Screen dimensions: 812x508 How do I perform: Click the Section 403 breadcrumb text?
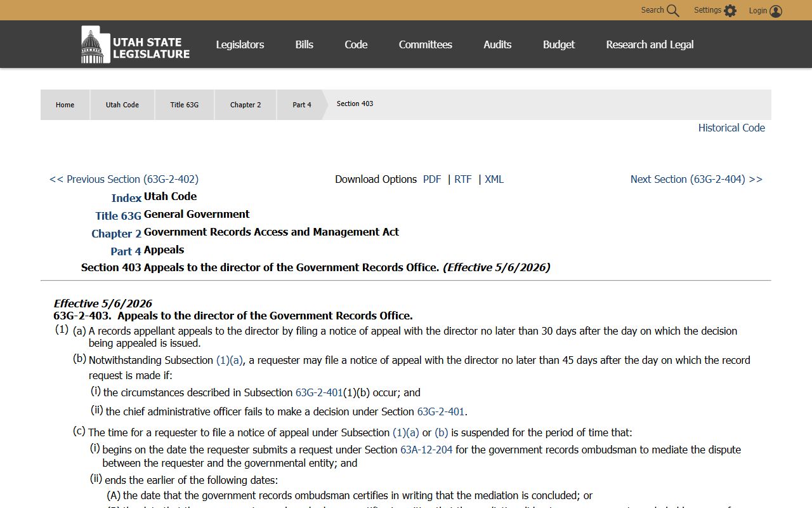(355, 104)
